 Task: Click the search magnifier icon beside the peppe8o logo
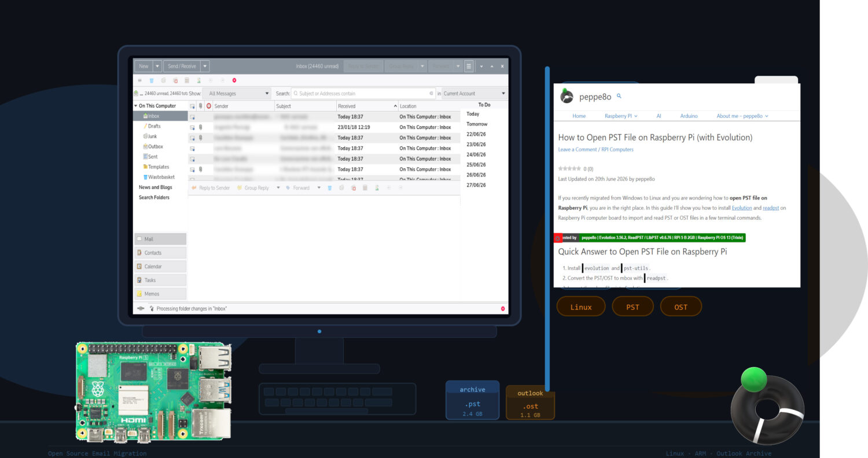(x=619, y=96)
